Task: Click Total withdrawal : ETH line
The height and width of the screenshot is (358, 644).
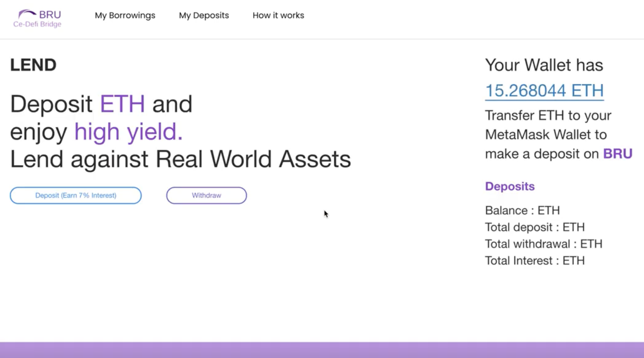Action: (x=543, y=244)
